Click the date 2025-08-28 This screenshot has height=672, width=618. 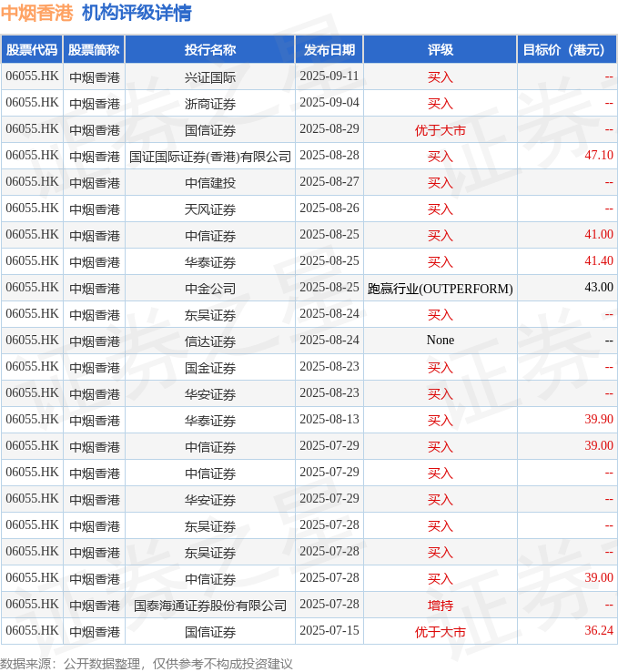point(329,156)
